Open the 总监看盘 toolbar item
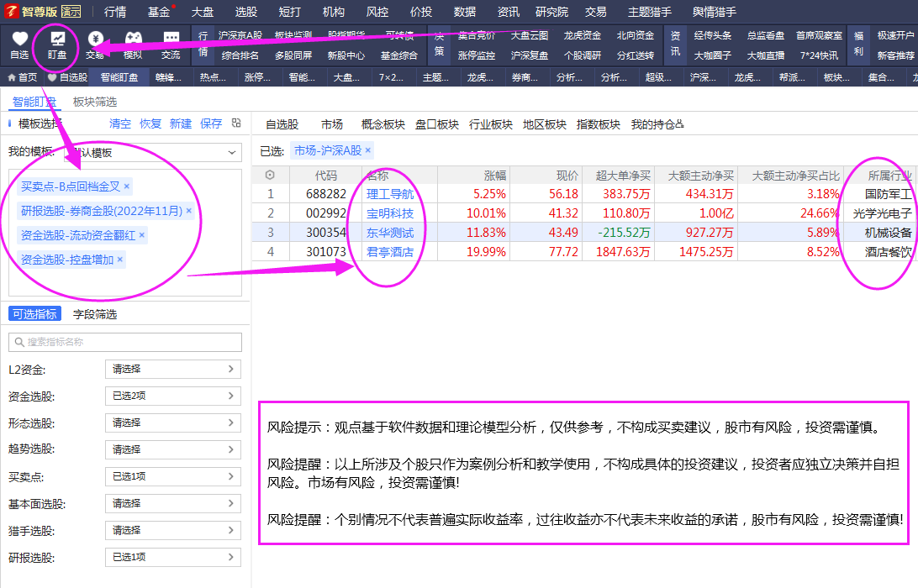Image resolution: width=918 pixels, height=588 pixels. pos(766,35)
